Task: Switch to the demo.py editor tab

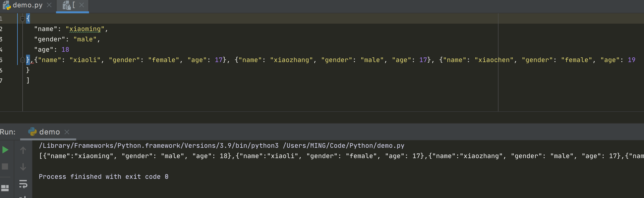Action: click(x=28, y=5)
